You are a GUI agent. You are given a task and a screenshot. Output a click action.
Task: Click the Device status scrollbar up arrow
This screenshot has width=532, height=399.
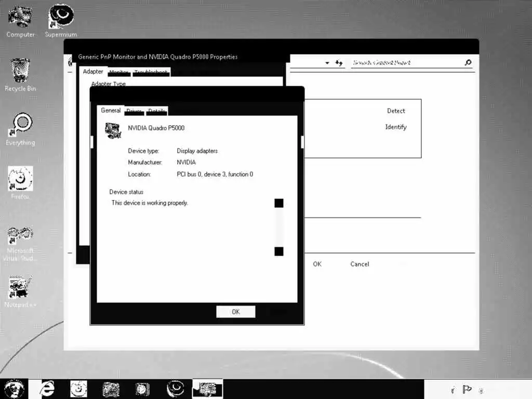pos(279,203)
